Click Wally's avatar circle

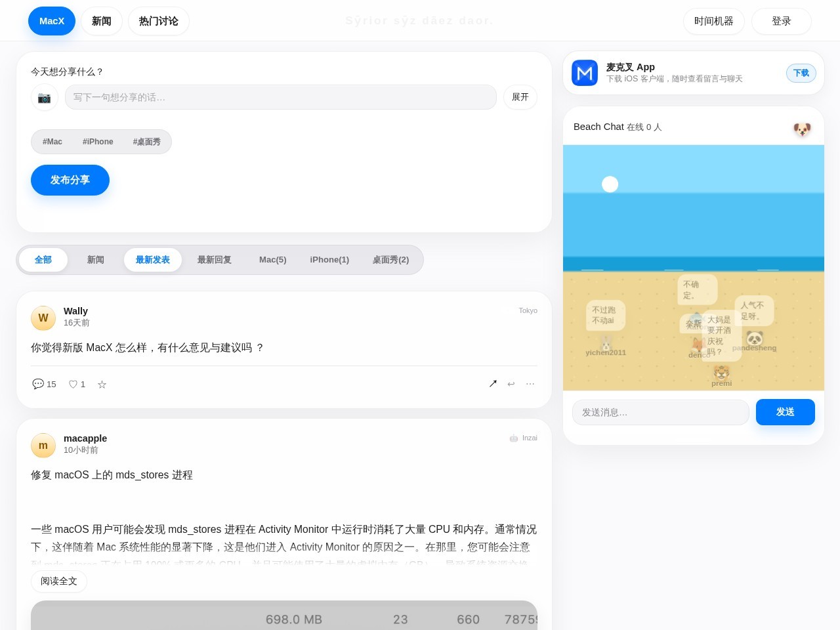[x=43, y=318]
